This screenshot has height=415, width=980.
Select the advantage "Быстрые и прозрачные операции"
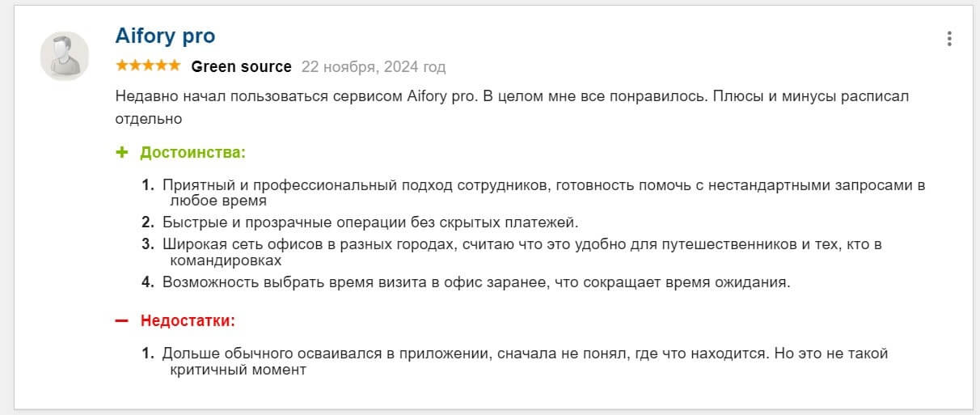pos(370,222)
